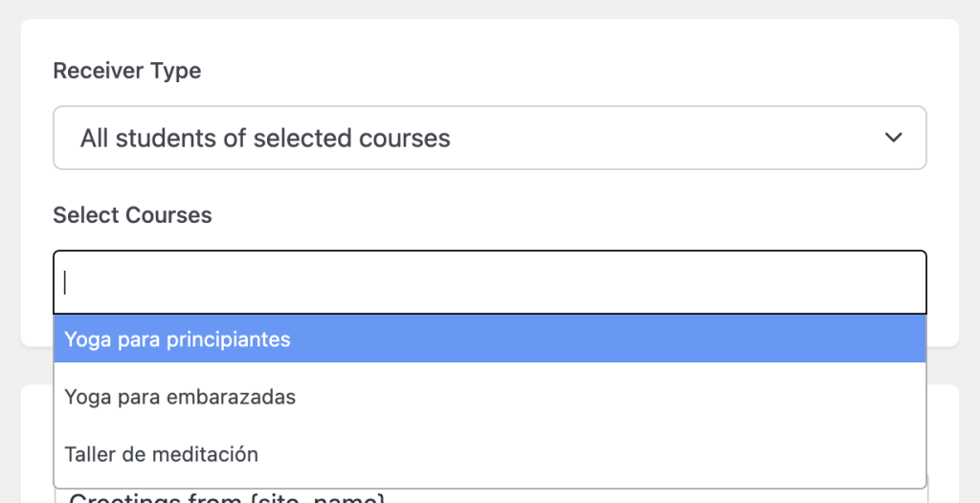Click right end of 'Taller de meditación' row
Image resolution: width=980 pixels, height=503 pixels.
(861, 454)
